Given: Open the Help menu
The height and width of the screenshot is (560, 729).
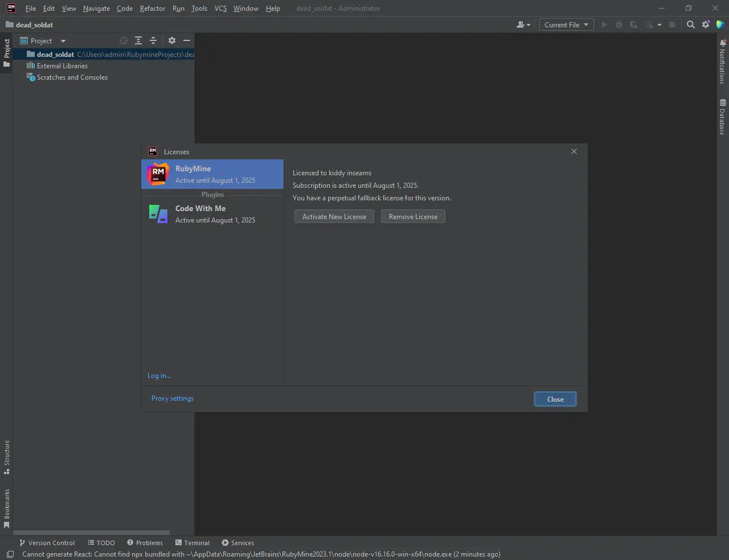Looking at the screenshot, I should (273, 8).
